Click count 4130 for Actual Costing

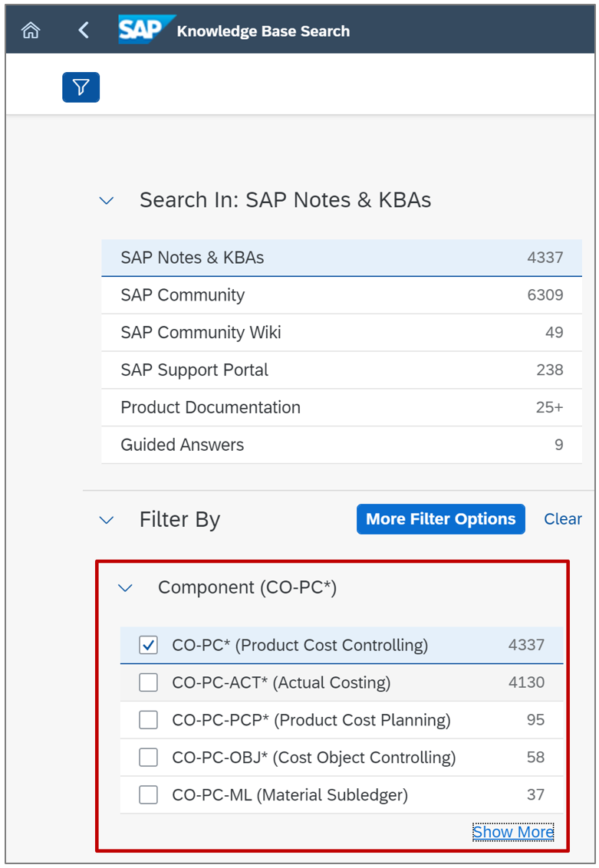click(x=526, y=682)
